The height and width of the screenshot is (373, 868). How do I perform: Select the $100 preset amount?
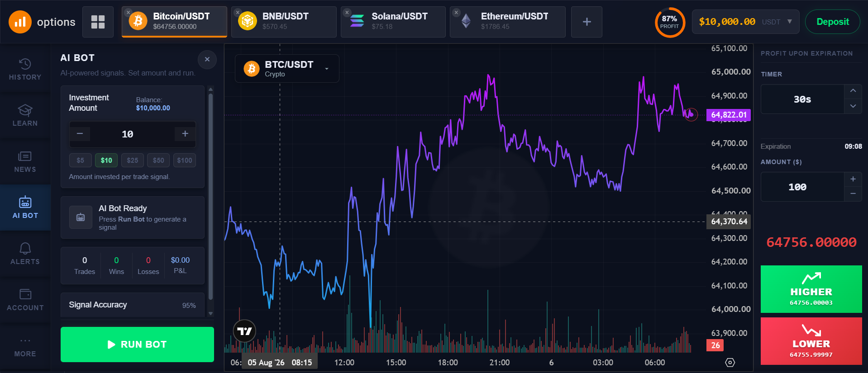click(185, 160)
